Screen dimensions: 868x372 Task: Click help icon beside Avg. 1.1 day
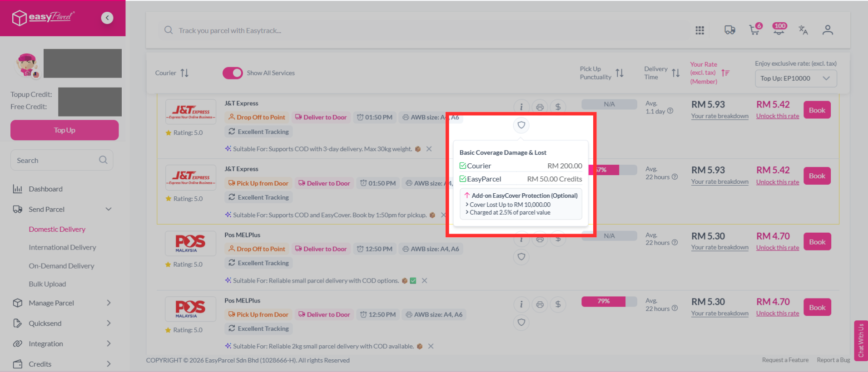point(670,111)
